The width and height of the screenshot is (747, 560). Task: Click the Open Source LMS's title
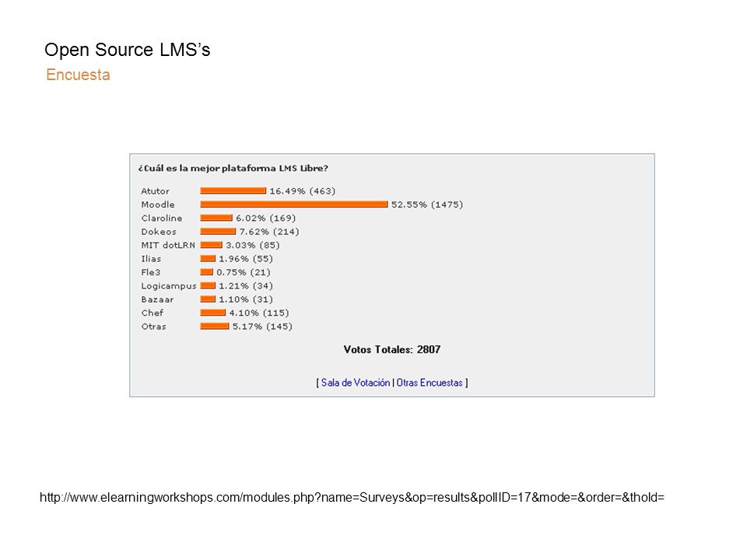tap(127, 50)
